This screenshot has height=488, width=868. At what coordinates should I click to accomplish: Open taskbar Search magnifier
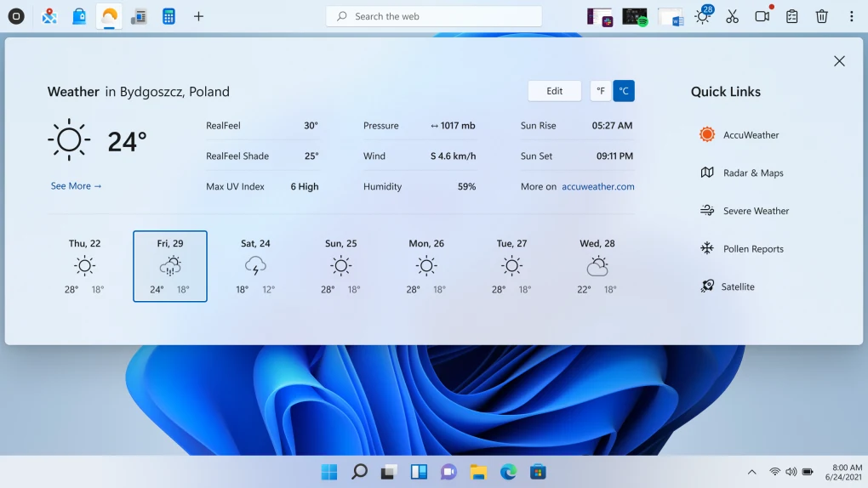[x=359, y=472]
